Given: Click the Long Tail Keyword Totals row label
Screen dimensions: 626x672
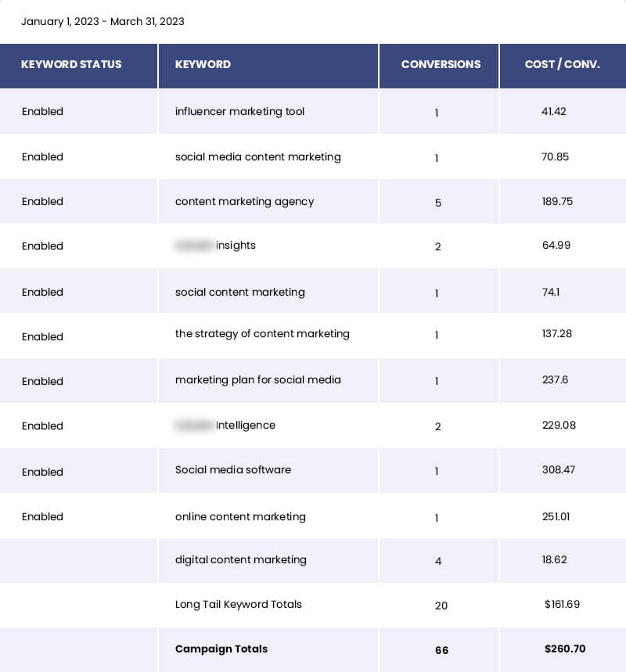Looking at the screenshot, I should click(238, 604).
